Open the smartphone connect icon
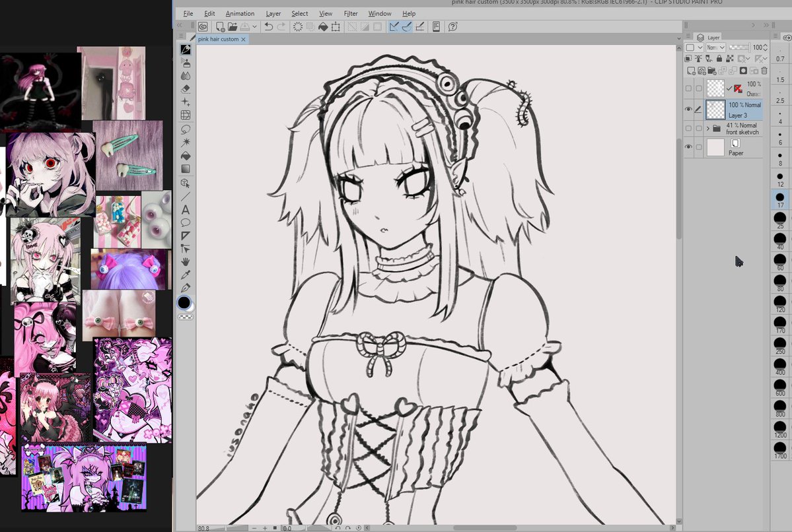 (x=436, y=27)
